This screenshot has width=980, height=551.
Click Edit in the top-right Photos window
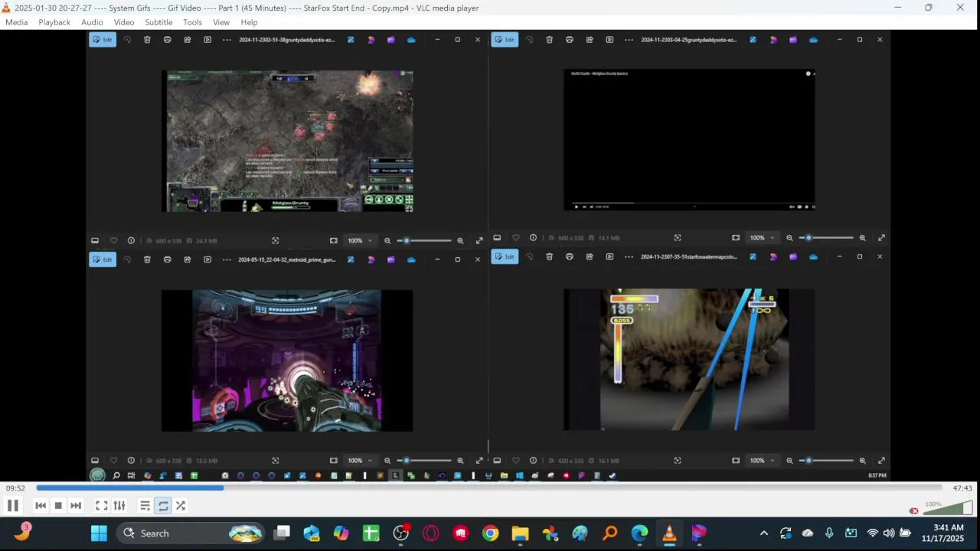505,40
